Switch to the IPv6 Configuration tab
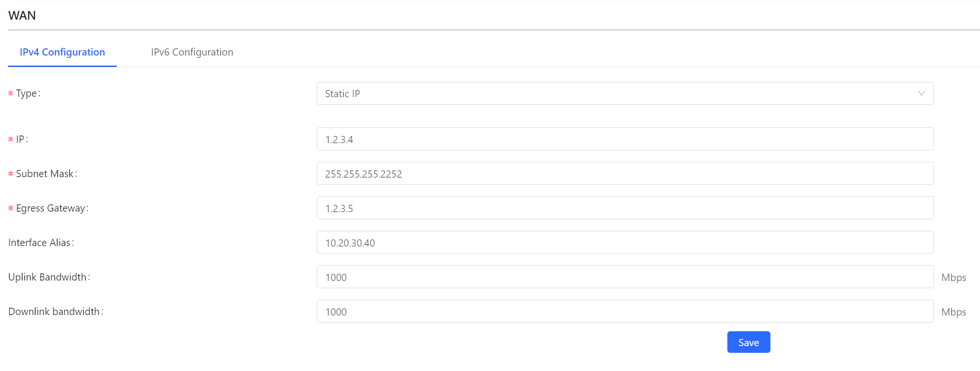 coord(192,52)
